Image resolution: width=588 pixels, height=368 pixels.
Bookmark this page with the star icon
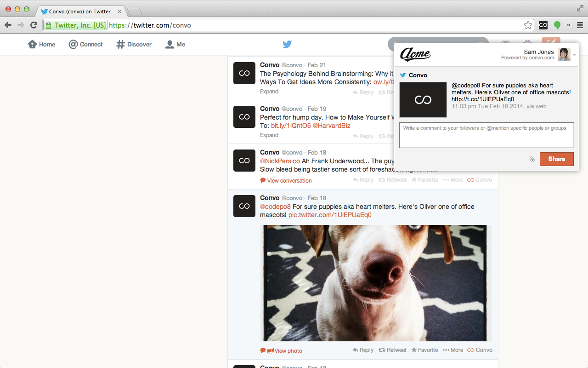pos(528,25)
